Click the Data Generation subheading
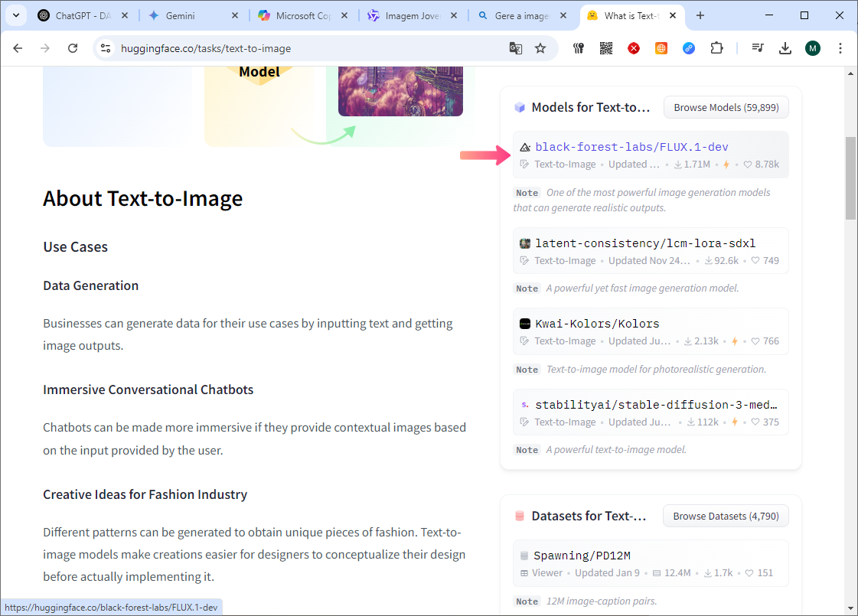 [x=91, y=285]
